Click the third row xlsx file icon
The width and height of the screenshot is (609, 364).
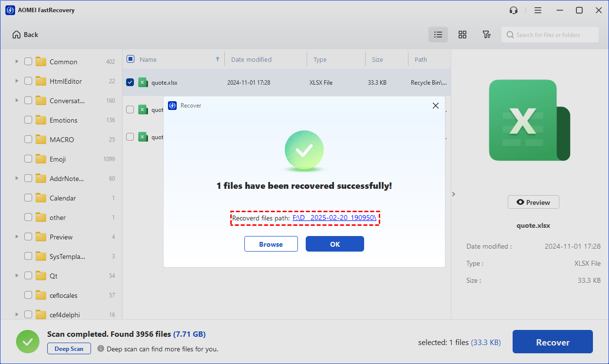143,137
